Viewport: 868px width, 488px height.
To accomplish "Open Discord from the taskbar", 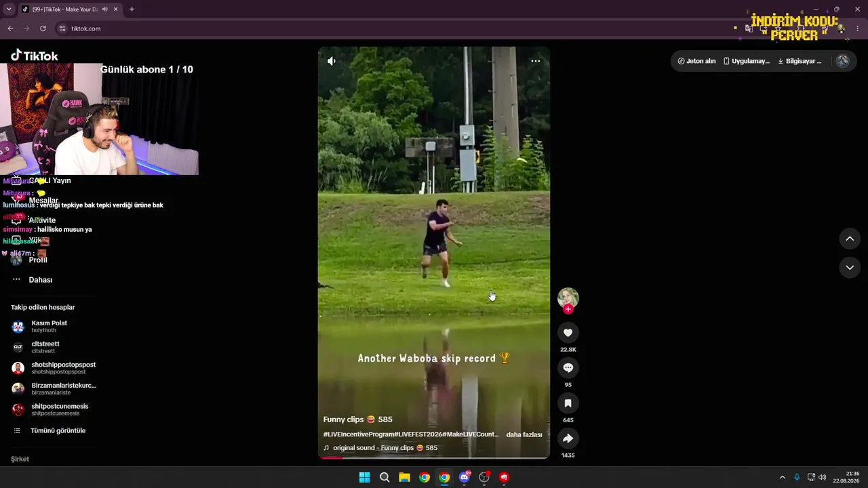I will pos(465,477).
